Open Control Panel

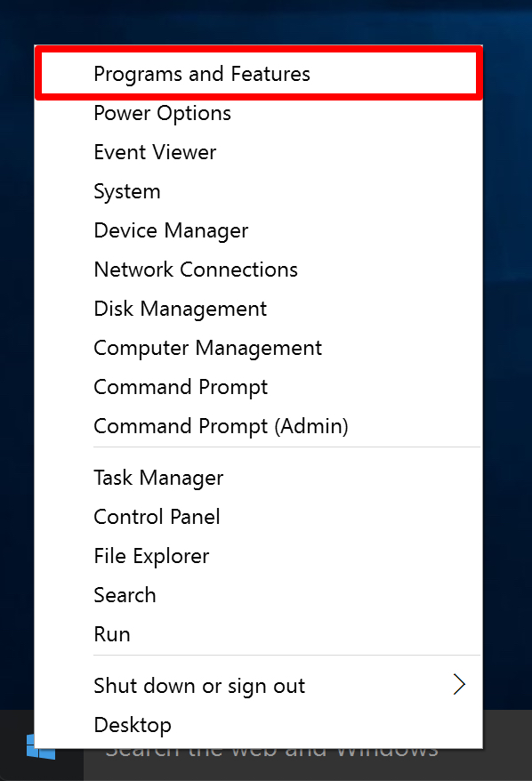[x=259, y=517]
